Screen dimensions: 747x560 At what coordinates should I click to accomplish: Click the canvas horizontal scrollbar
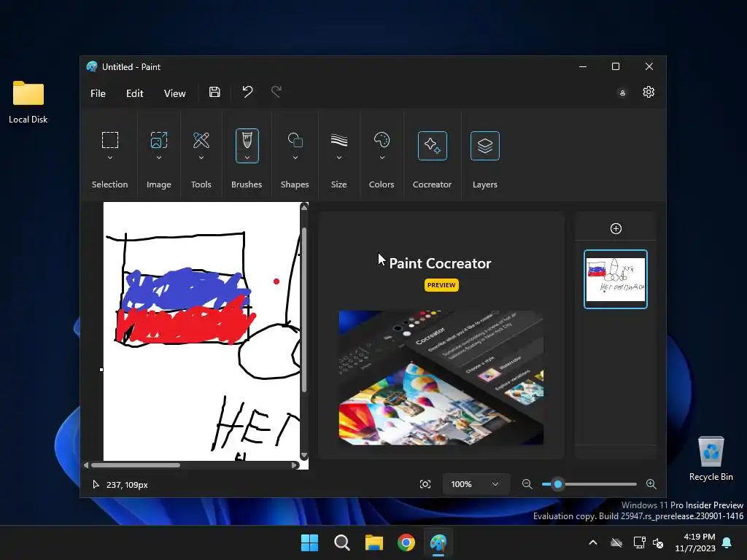click(x=136, y=465)
